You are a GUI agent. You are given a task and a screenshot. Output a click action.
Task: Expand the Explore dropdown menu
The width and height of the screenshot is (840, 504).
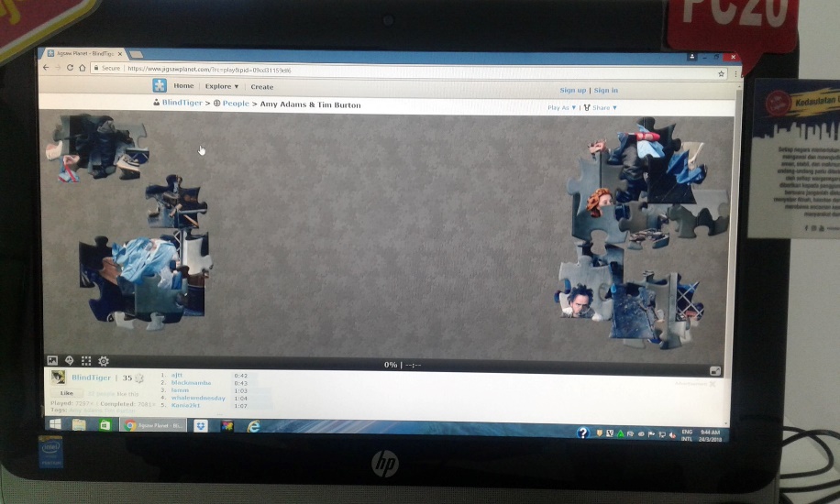click(222, 87)
